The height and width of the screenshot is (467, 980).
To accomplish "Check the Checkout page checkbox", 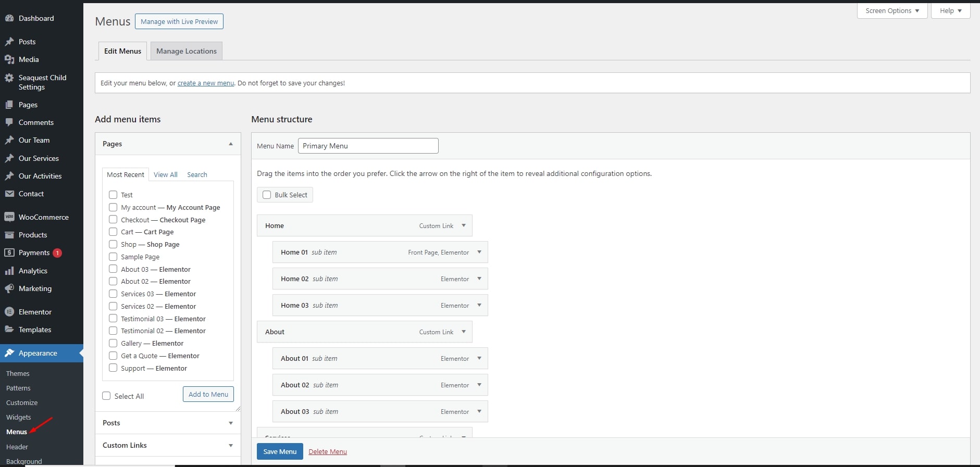I will tap(113, 220).
